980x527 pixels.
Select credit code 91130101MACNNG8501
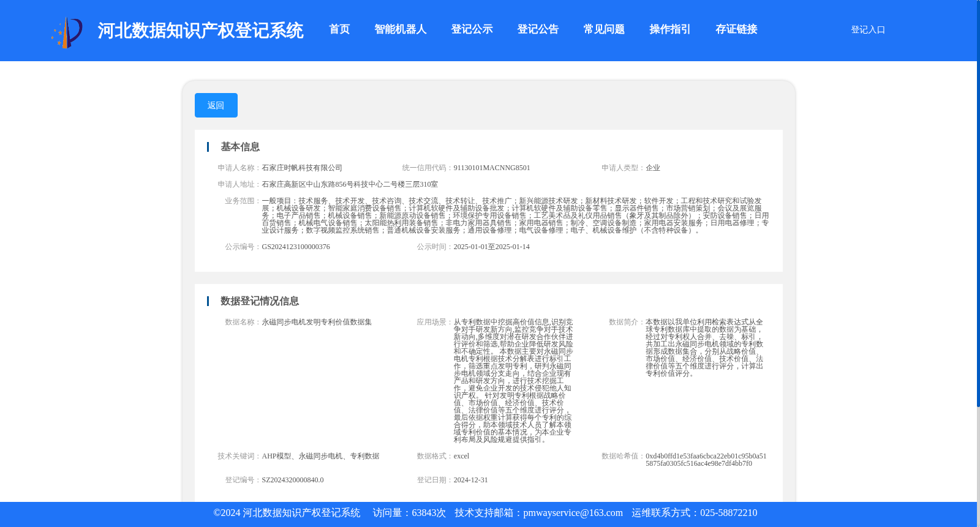click(x=492, y=168)
